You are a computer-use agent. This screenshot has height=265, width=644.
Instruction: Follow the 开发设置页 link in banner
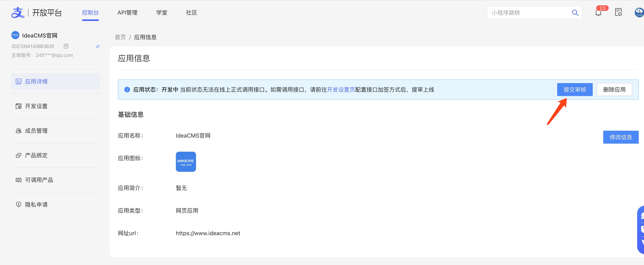tap(341, 89)
